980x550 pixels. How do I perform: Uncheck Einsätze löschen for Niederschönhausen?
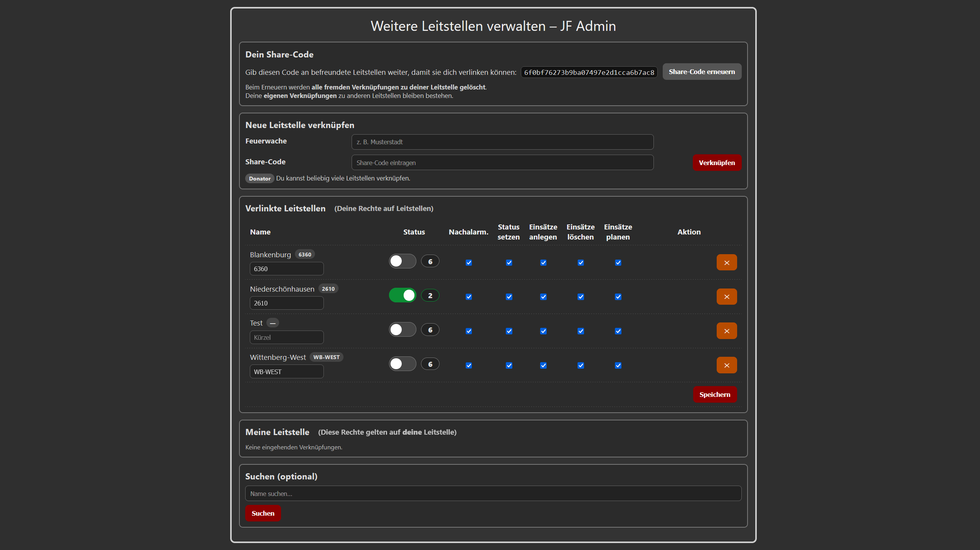coord(580,297)
